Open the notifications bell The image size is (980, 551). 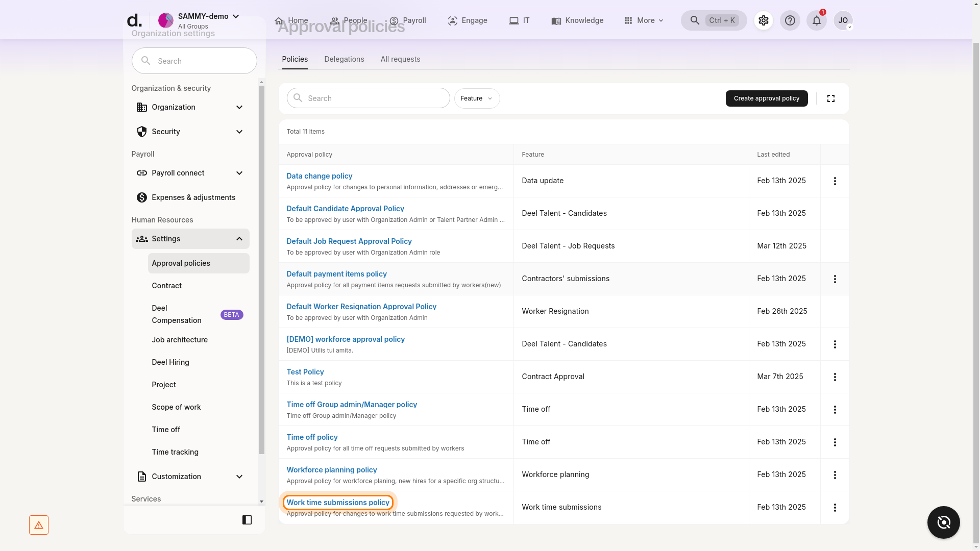816,20
